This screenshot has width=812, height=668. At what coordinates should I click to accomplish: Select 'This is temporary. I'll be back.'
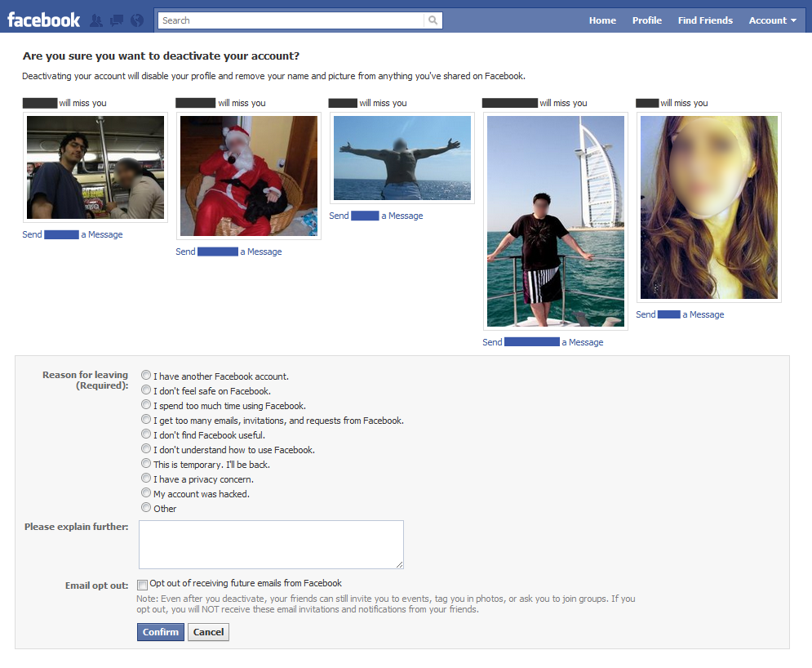coord(146,464)
